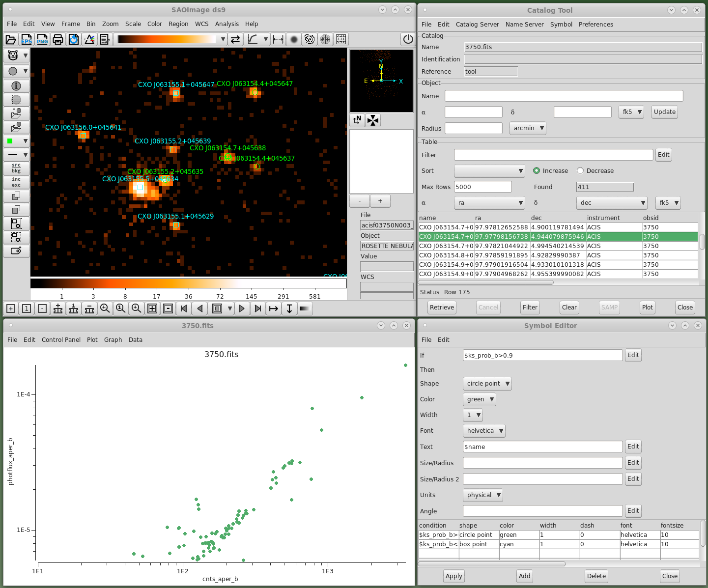The height and width of the screenshot is (588, 708).
Task: Click the src/bkg region property button
Action: [16, 168]
